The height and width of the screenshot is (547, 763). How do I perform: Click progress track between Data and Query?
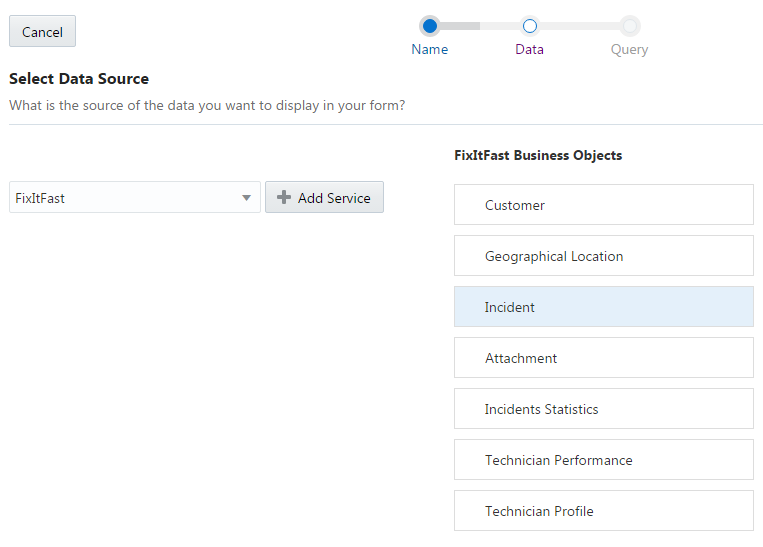[580, 26]
